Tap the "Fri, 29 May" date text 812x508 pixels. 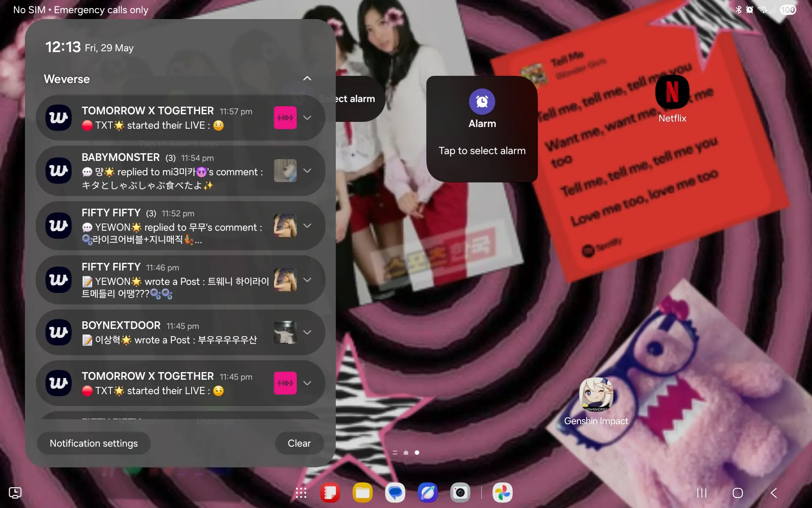(x=109, y=48)
